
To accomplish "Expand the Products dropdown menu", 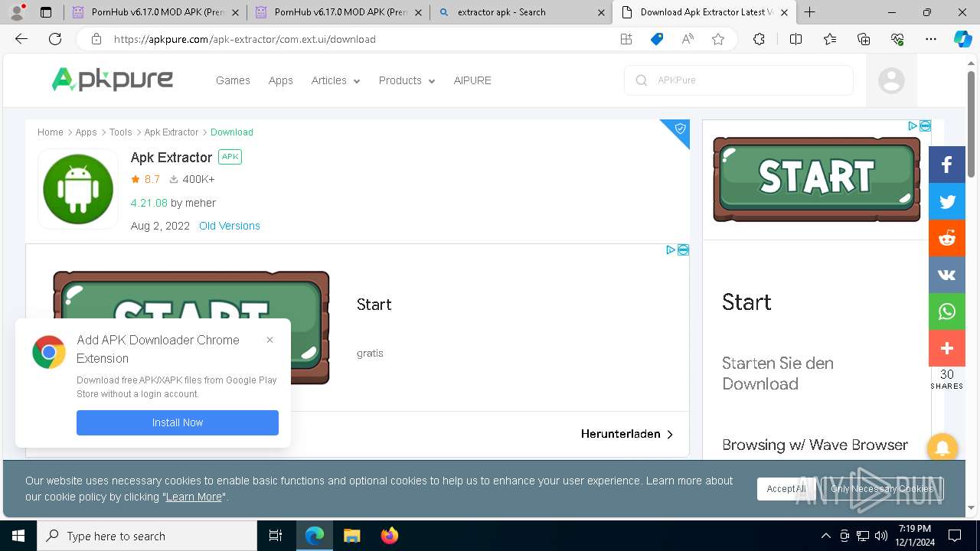I will (407, 80).
